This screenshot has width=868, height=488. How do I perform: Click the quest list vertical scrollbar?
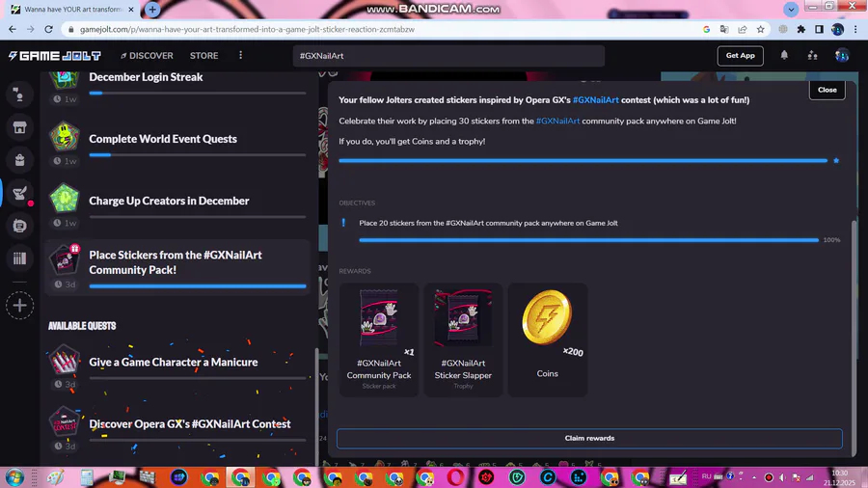(x=316, y=407)
